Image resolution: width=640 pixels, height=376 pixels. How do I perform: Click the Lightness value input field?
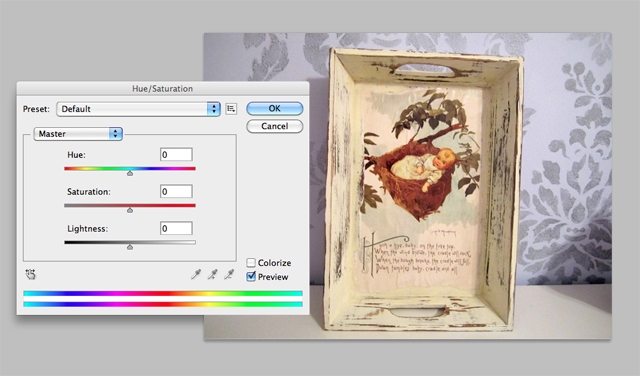[x=176, y=229]
